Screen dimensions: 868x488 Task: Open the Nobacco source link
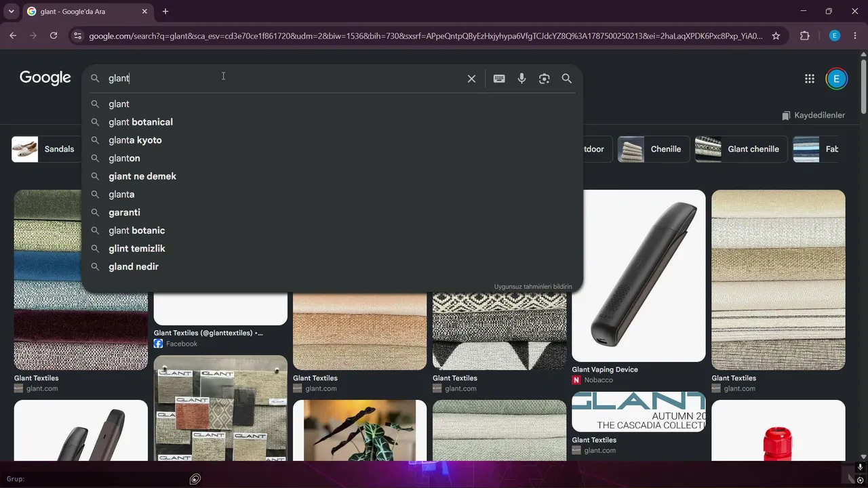(x=599, y=380)
